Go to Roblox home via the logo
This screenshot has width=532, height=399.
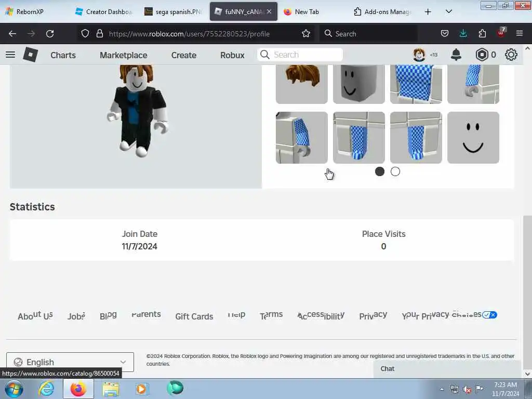(30, 55)
